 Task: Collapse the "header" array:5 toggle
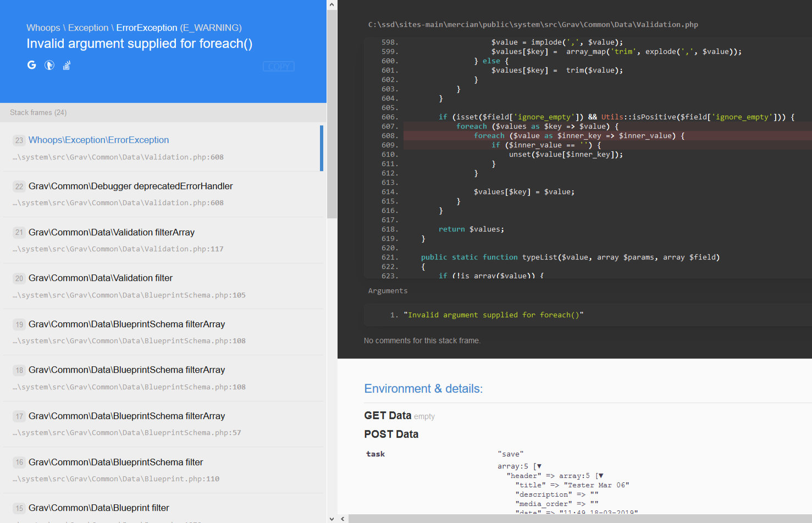pyautogui.click(x=600, y=476)
